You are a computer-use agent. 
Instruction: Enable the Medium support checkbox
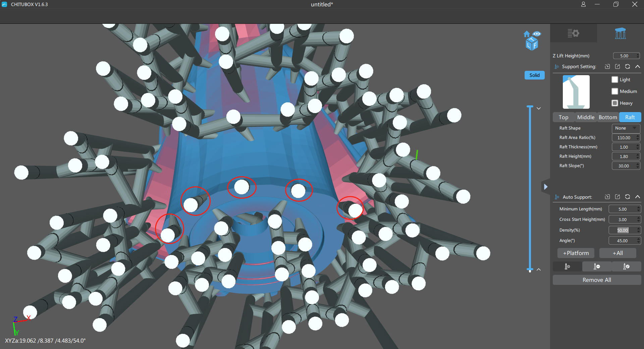(615, 91)
